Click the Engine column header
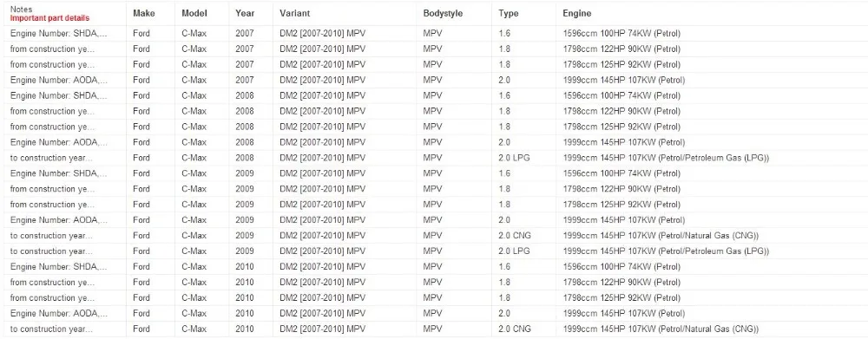 577,13
